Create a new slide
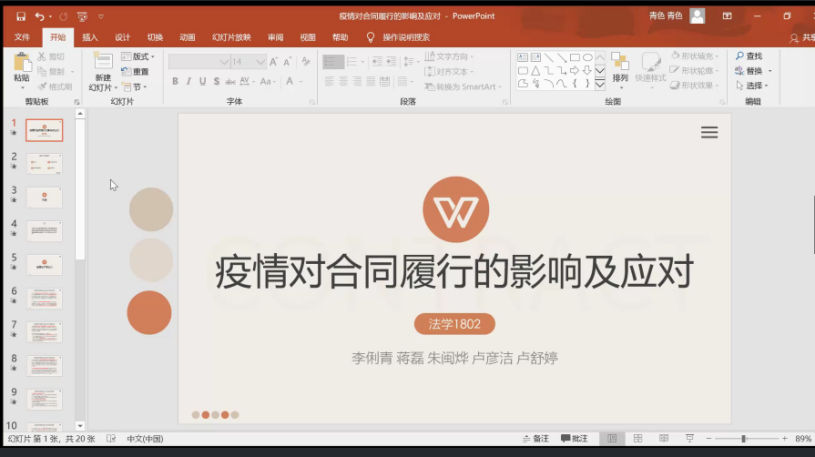 click(x=103, y=72)
